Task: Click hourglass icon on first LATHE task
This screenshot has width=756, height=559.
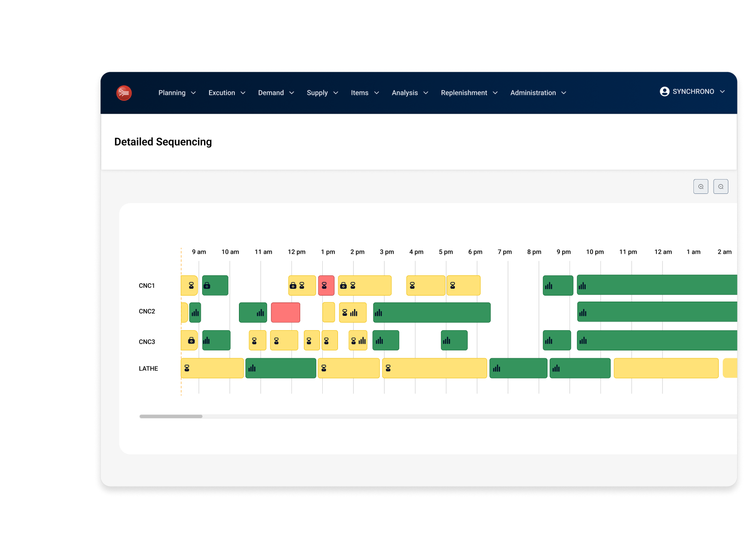Action: click(187, 368)
